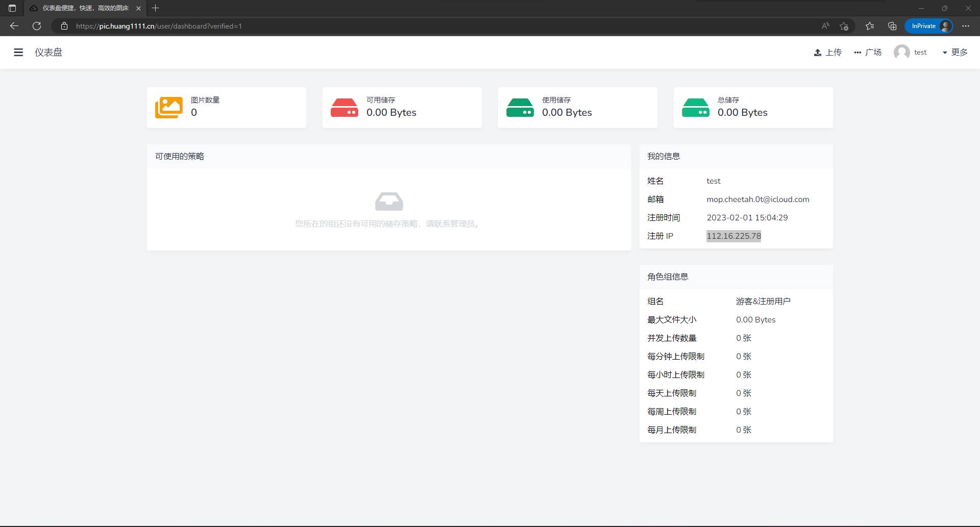
Task: Open browser favorites list
Action: [x=870, y=26]
